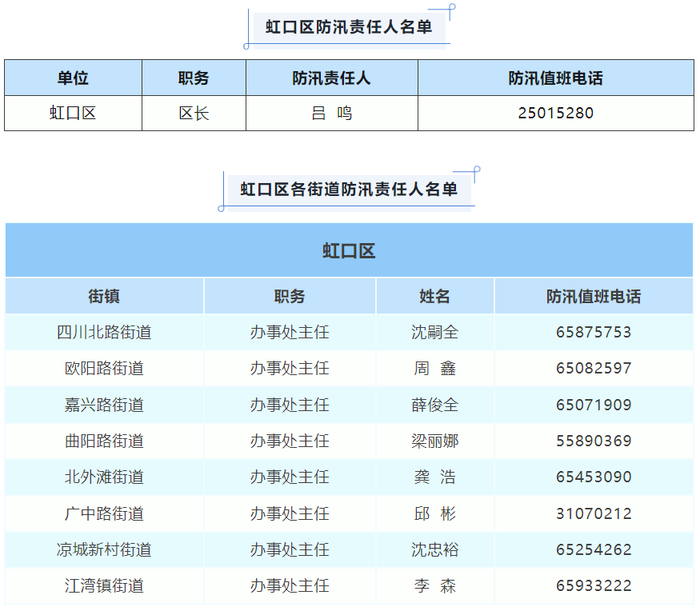Click the name 邱彬
The width and height of the screenshot is (700, 611).
(x=434, y=513)
